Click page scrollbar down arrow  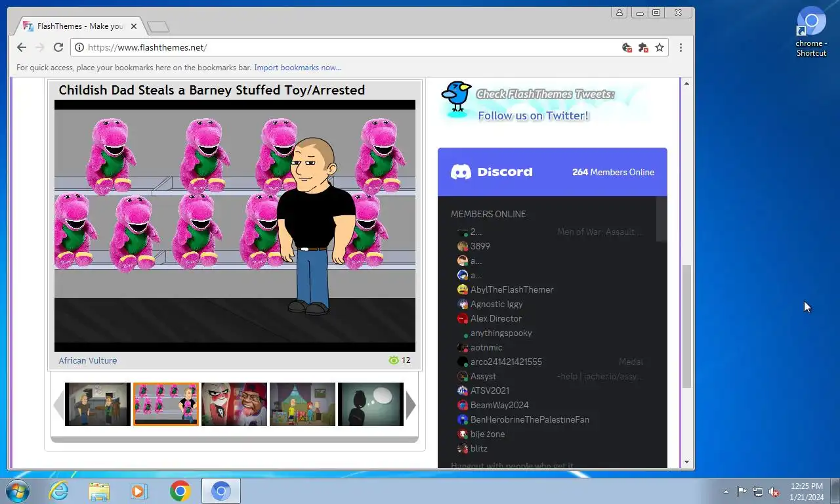[687, 462]
